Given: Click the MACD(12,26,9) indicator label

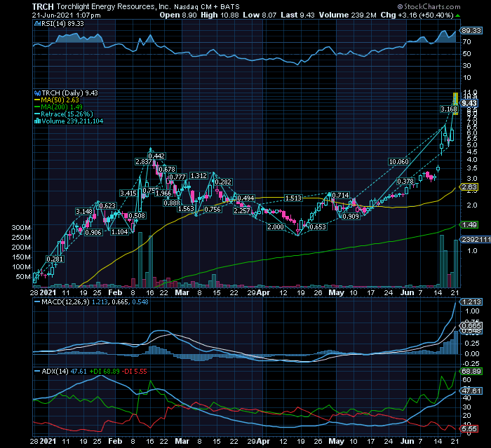Looking at the screenshot, I should click(65, 301).
